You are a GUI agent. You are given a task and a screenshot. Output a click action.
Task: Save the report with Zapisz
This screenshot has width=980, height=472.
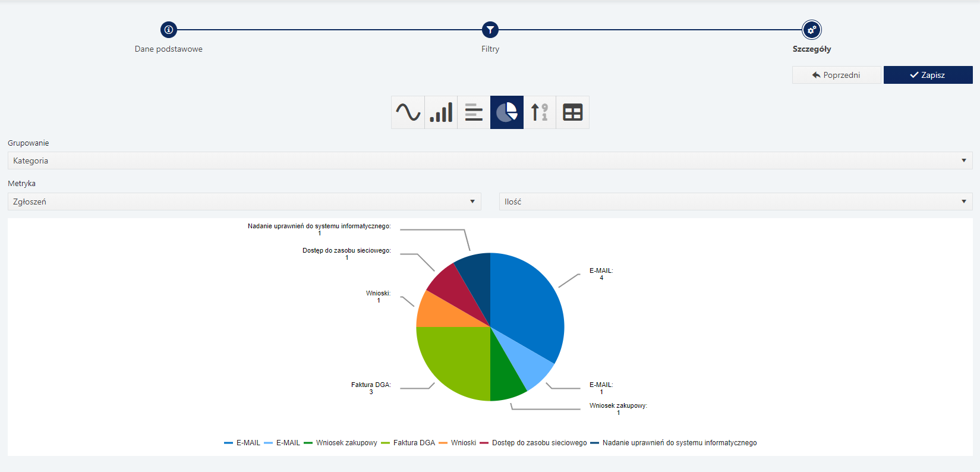tap(928, 75)
